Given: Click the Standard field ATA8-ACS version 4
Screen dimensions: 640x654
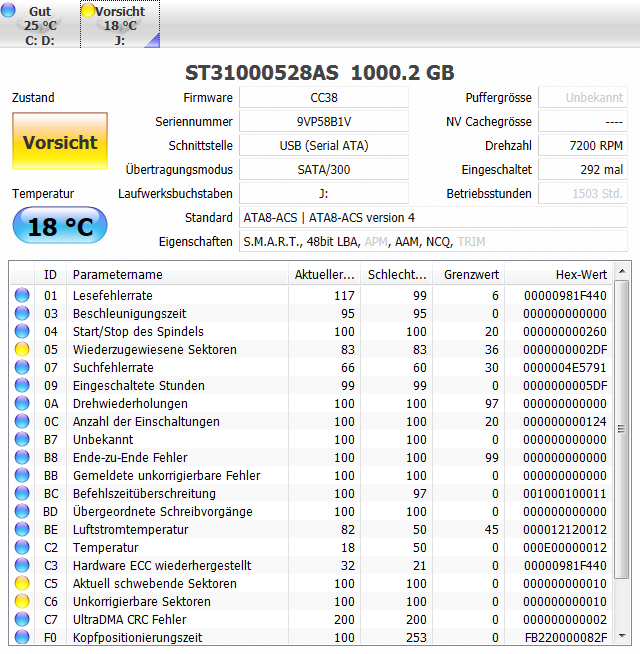Looking at the screenshot, I should 433,218.
